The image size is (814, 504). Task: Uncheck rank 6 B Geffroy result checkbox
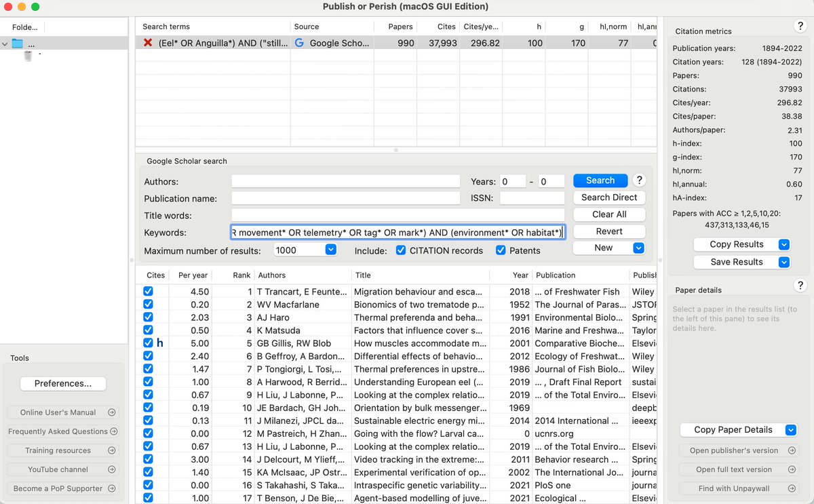point(148,356)
